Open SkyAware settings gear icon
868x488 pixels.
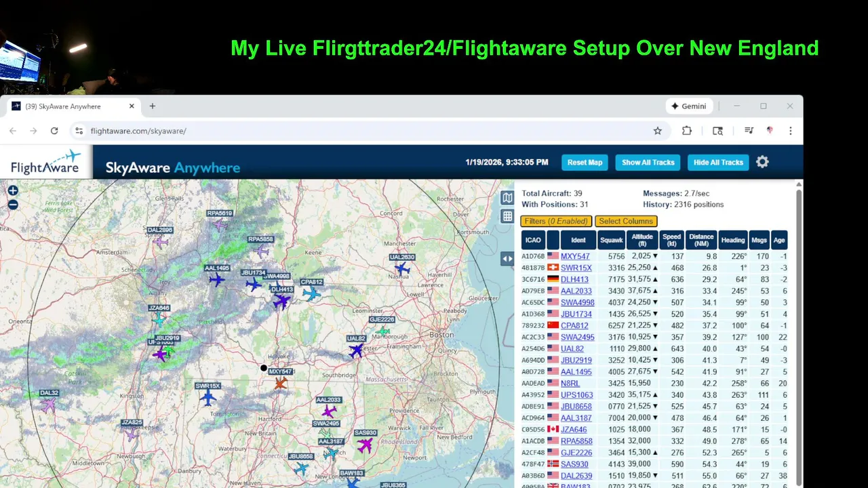point(762,162)
